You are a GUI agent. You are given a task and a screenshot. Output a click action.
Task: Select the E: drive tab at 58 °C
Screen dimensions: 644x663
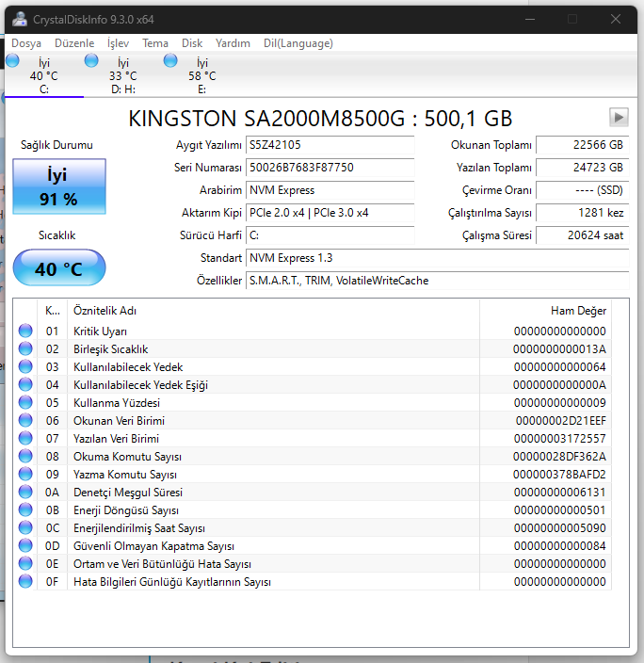pyautogui.click(x=202, y=75)
